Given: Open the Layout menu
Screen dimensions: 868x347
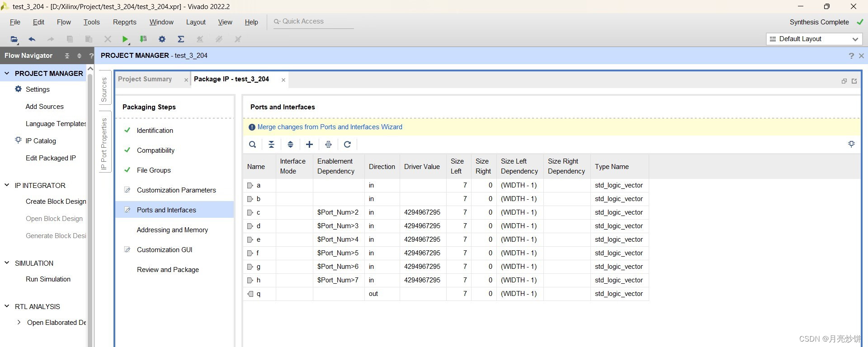Looking at the screenshot, I should 196,22.
